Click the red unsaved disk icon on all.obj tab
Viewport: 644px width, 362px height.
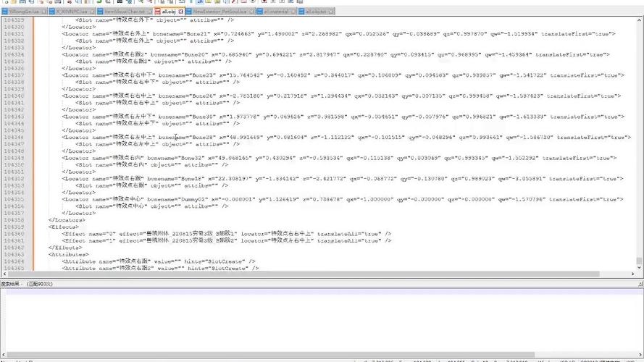pyautogui.click(x=159, y=12)
